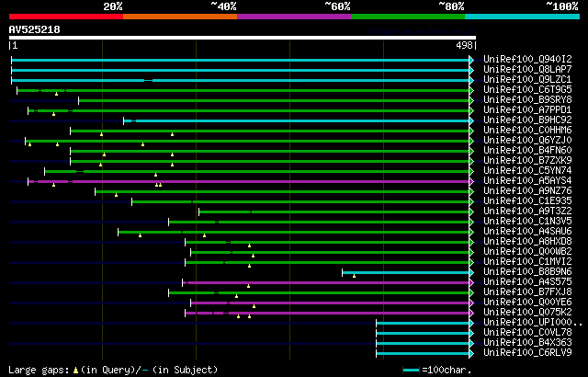Click the yellow gap triangle in the legend
The height and width of the screenshot is (377, 588).
(75, 371)
